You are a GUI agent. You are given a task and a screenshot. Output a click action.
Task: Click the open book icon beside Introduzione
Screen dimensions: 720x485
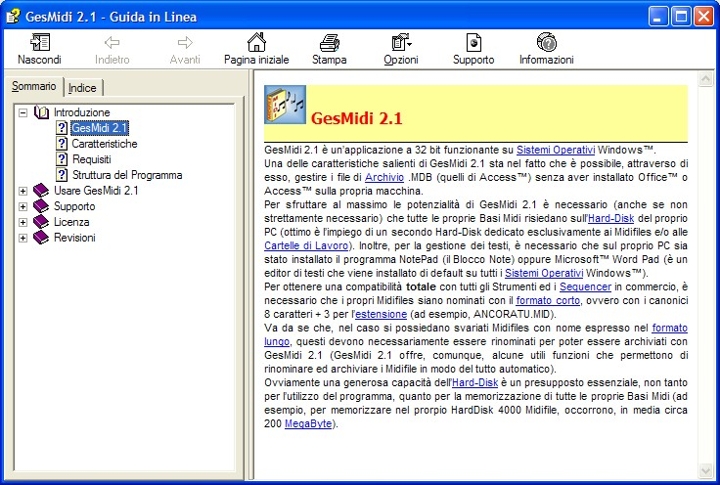click(41, 112)
